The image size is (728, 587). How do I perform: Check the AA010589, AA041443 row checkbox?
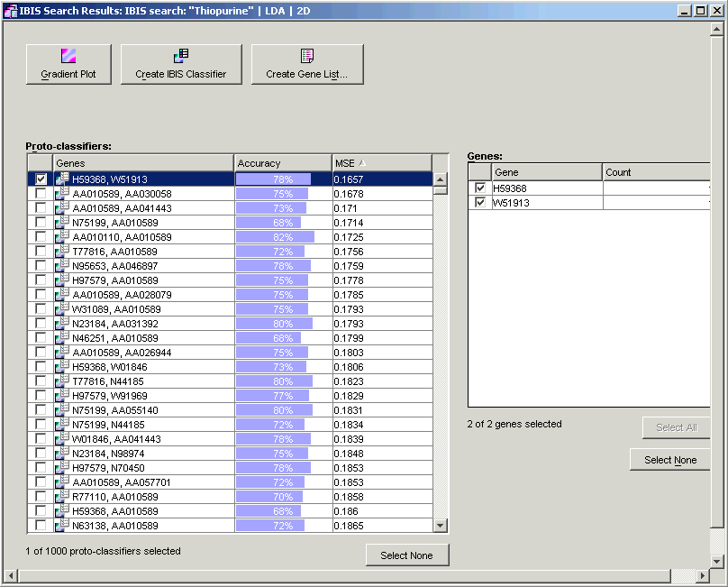[x=41, y=207]
